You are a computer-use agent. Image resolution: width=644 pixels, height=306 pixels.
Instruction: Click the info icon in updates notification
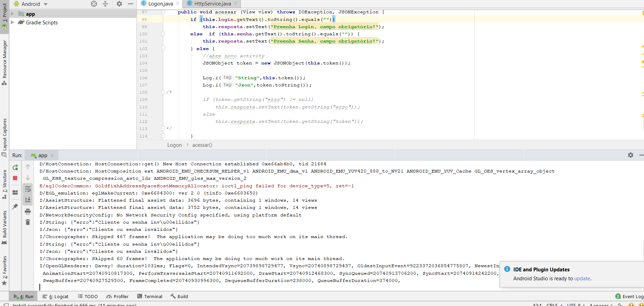(507, 269)
